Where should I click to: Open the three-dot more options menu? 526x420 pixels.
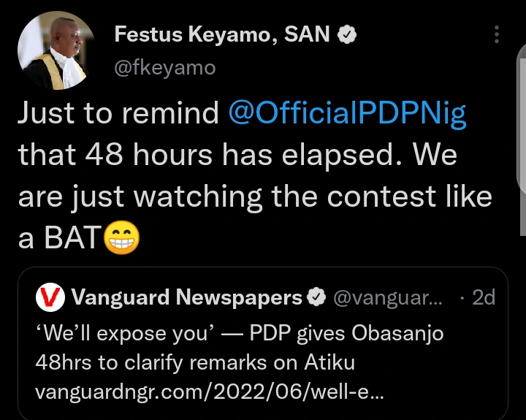click(x=497, y=35)
